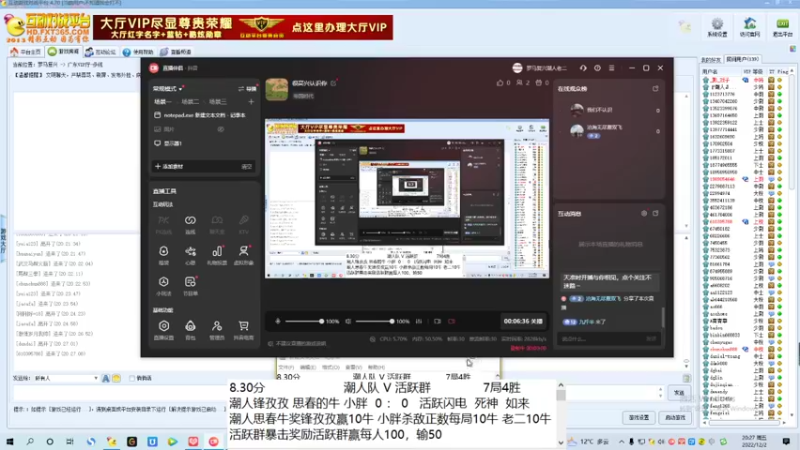Screen dimensions: 800x450
Task: Open the link-mic tool with chain icon
Action: pos(190,220)
